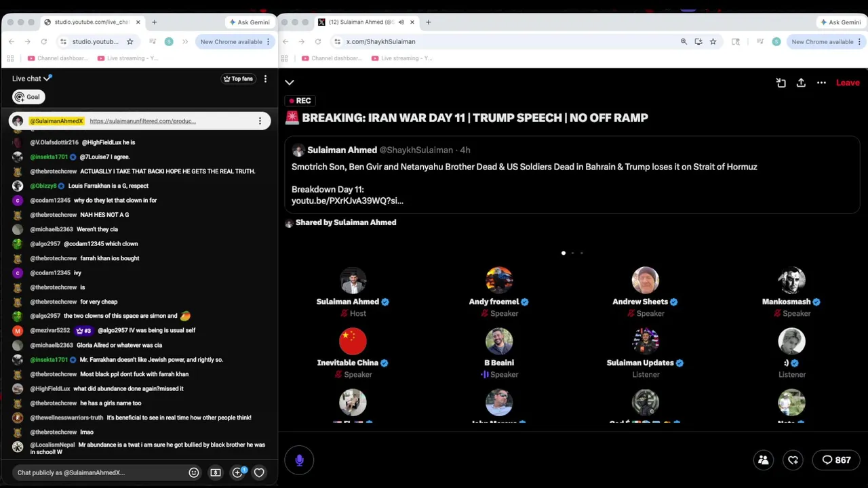Open the 867 comments bubble
The image size is (868, 488).
pos(836,460)
